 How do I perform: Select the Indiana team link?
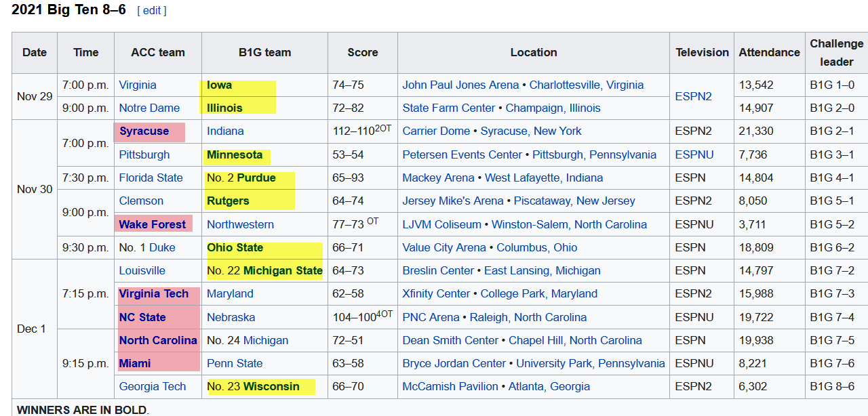(225, 131)
